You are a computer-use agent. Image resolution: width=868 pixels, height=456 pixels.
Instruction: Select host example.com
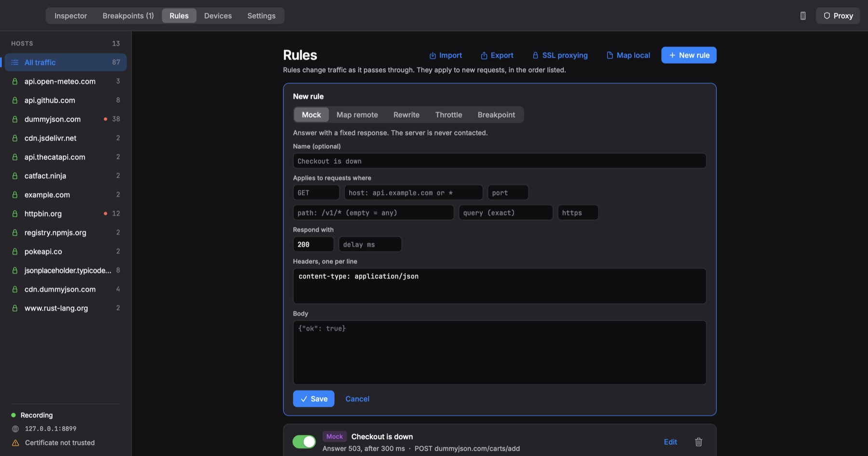tap(66, 194)
